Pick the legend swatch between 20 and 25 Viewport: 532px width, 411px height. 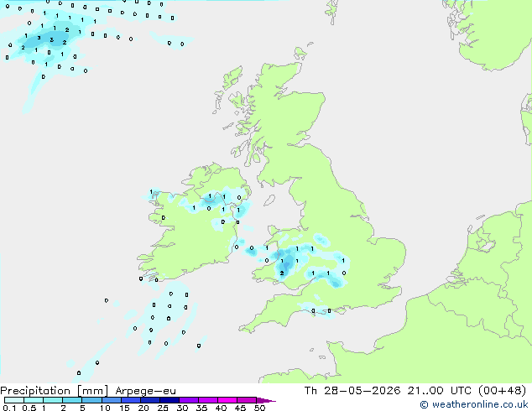pos(150,400)
